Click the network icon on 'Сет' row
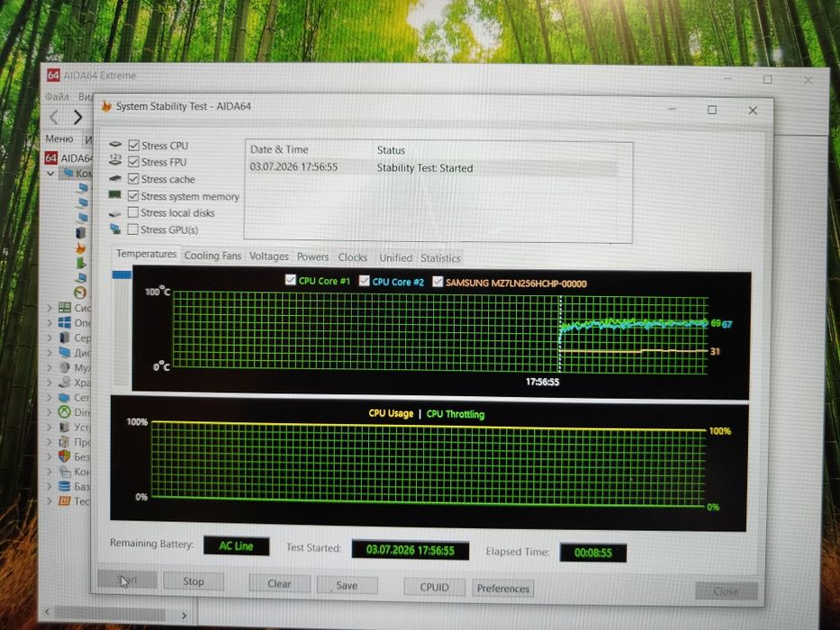 (64, 398)
